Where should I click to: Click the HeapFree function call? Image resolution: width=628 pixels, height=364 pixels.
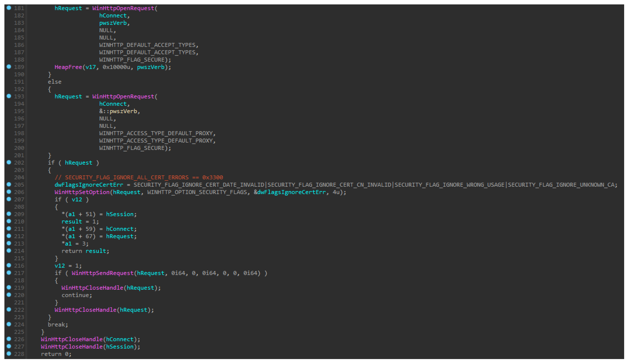tap(68, 67)
